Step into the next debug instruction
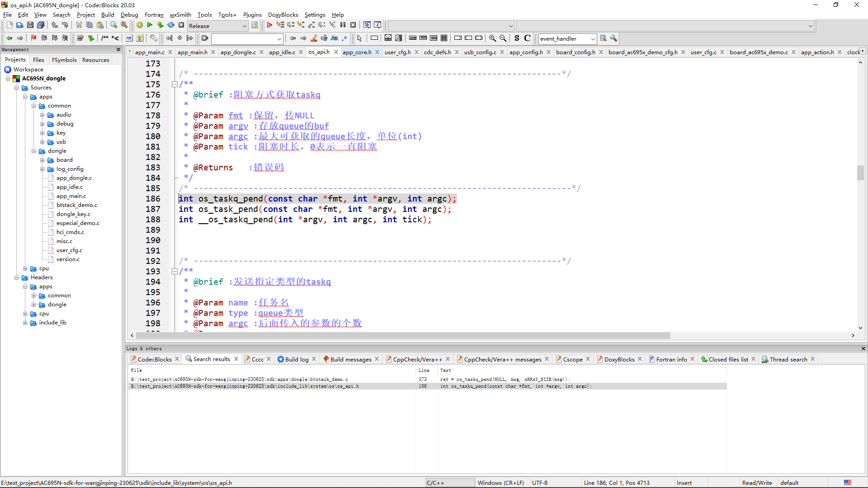 301,25
